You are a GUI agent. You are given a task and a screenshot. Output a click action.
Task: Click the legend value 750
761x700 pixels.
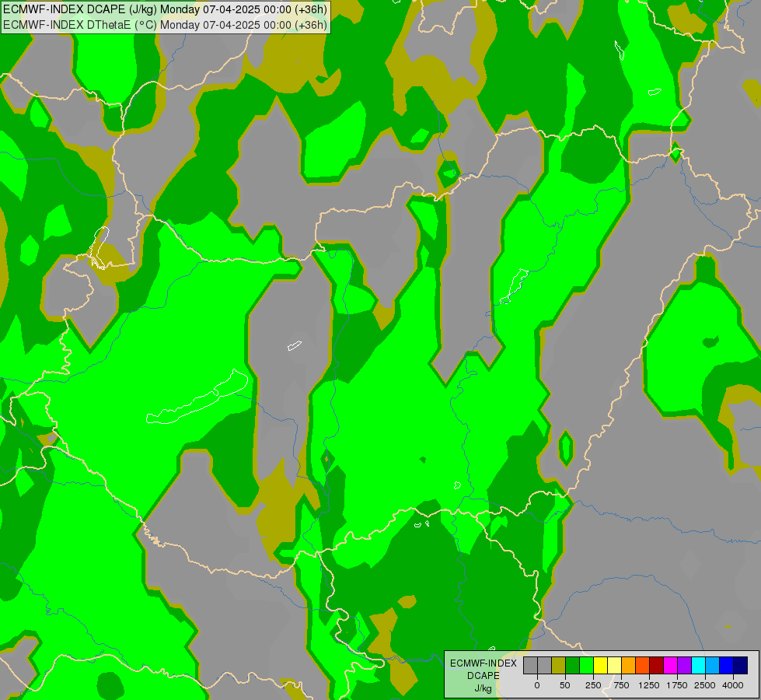pos(621,685)
